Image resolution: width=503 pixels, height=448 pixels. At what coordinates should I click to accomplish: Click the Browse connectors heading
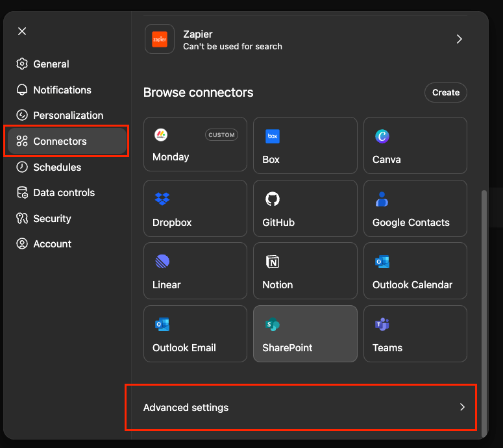198,92
